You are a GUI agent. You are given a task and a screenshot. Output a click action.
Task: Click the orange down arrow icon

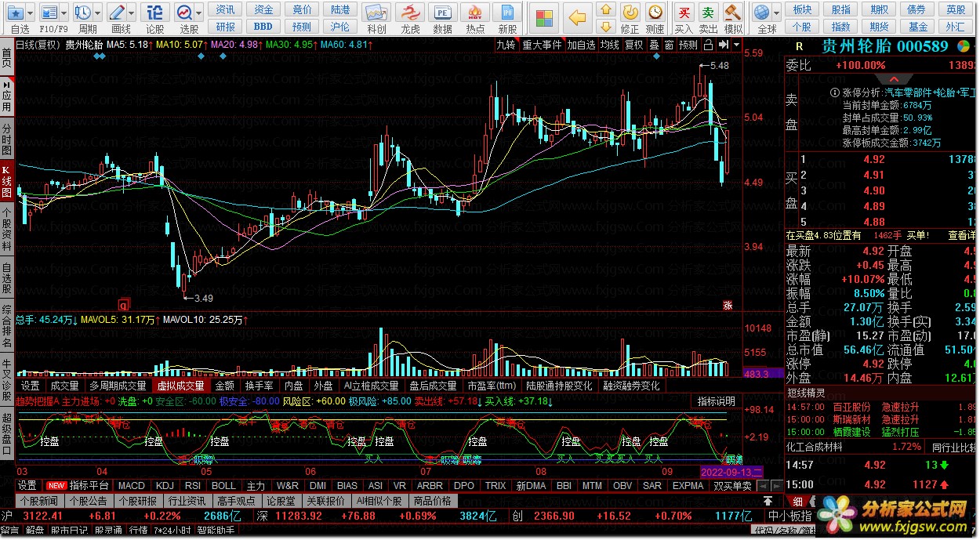click(605, 28)
